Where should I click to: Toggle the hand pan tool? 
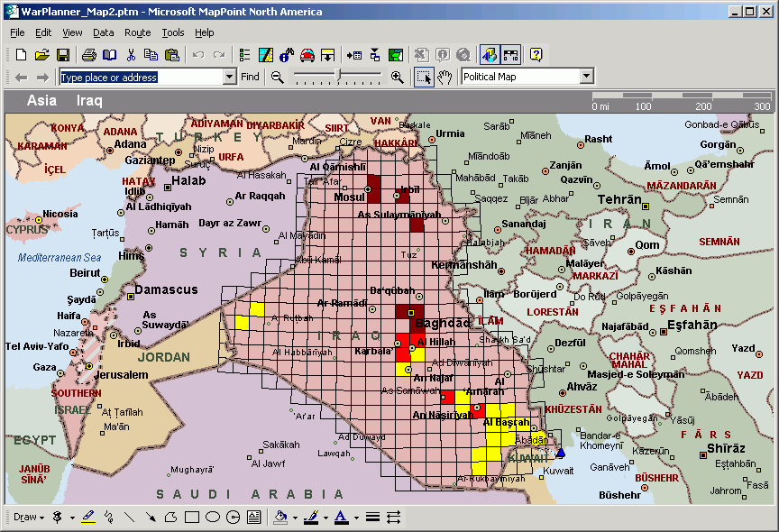pyautogui.click(x=444, y=78)
